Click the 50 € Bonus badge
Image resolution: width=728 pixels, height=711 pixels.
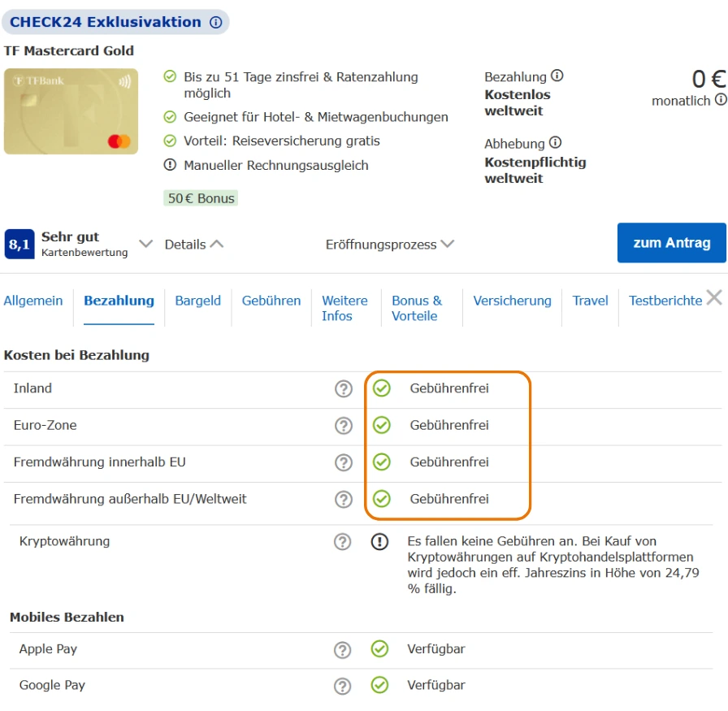point(201,198)
